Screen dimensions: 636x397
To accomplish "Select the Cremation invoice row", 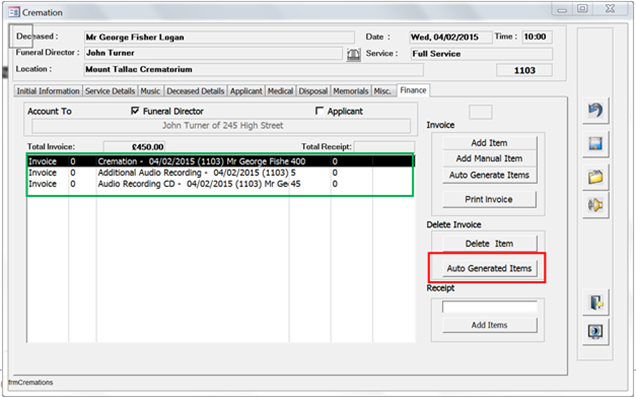I will pos(220,161).
